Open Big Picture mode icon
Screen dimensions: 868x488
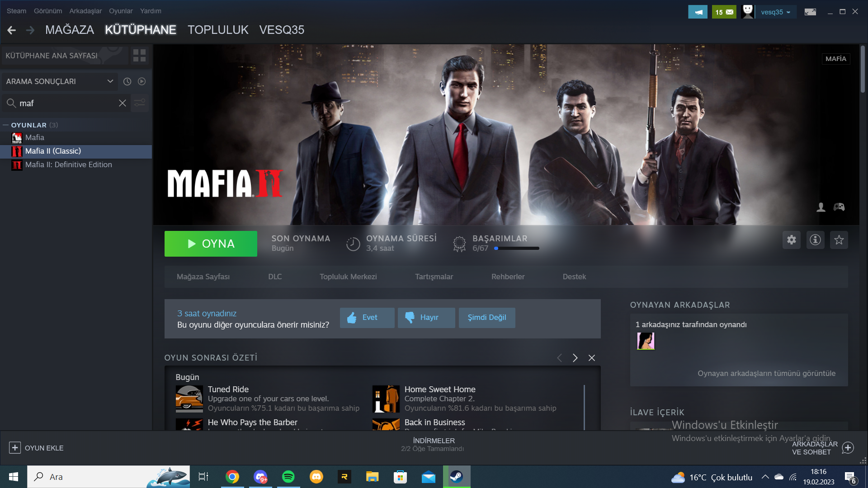[x=810, y=12]
